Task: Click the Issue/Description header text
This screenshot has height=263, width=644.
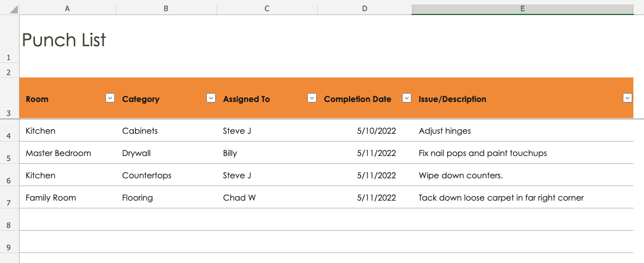Action: pos(453,99)
